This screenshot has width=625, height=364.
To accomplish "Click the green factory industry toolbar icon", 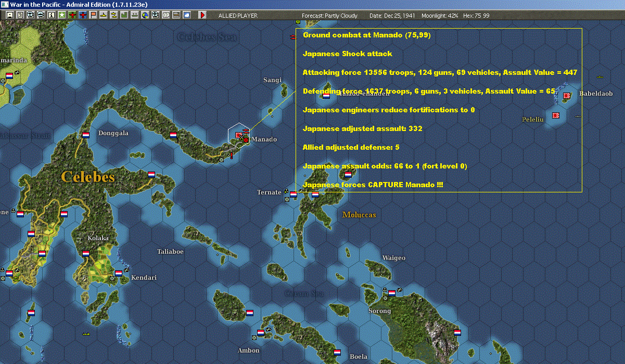I will coord(124,15).
